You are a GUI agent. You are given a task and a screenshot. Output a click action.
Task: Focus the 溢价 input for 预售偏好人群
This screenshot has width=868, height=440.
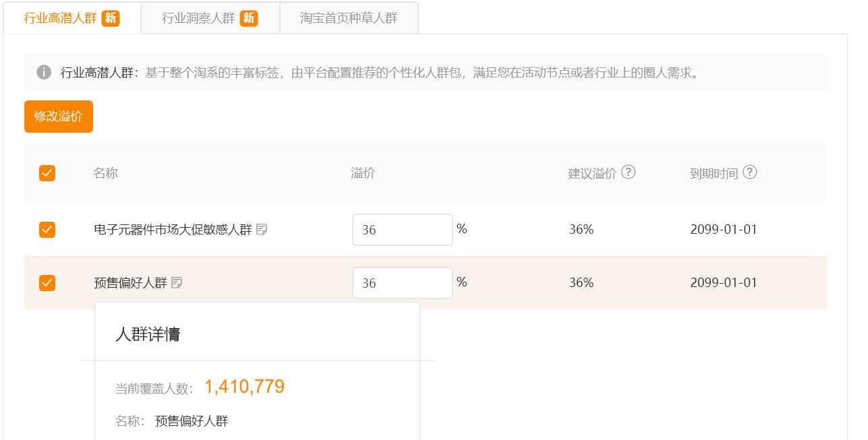coord(402,283)
